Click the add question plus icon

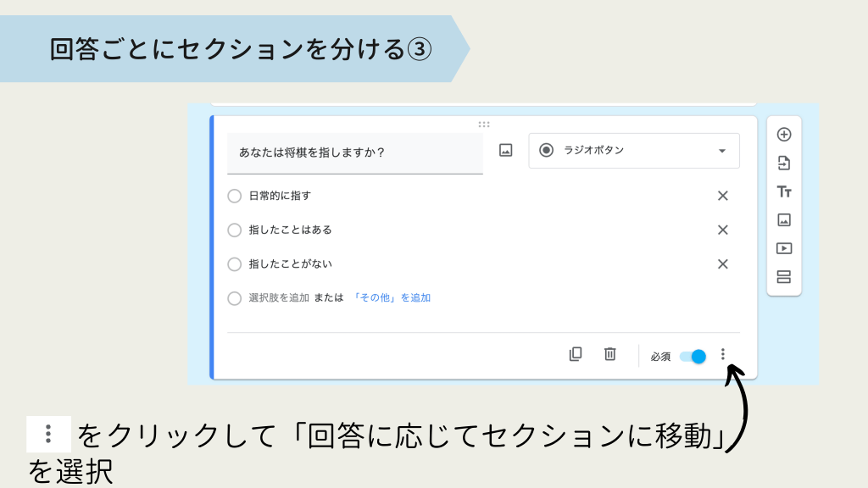point(784,134)
